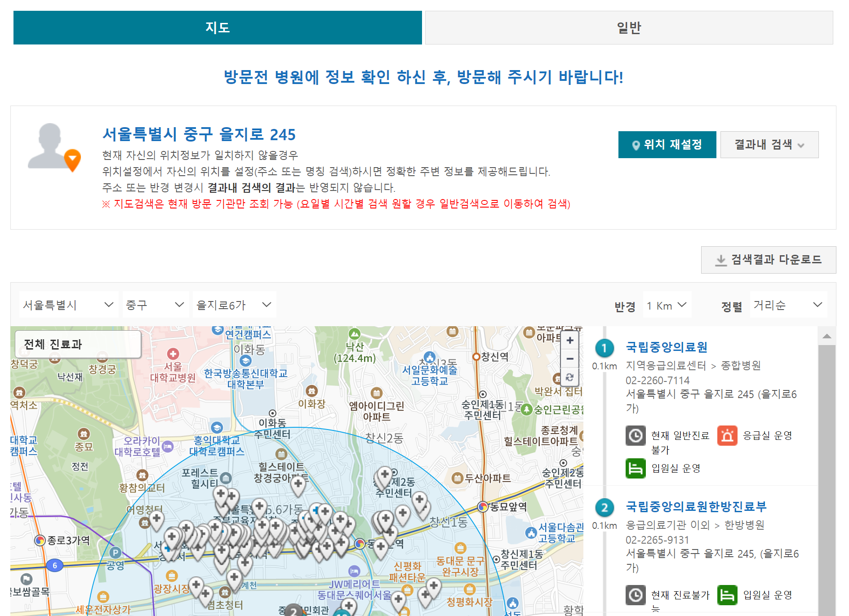Click the 위치 재설정 button

(x=667, y=145)
